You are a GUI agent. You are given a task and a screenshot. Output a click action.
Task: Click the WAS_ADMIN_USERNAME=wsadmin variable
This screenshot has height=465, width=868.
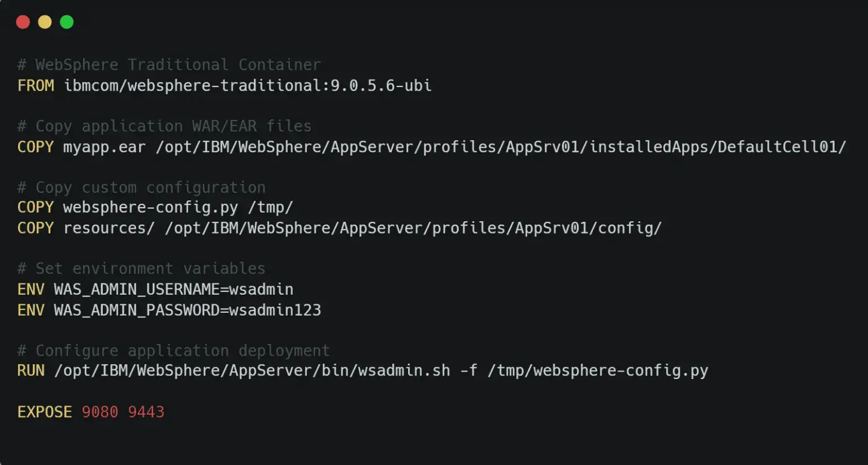tap(173, 290)
